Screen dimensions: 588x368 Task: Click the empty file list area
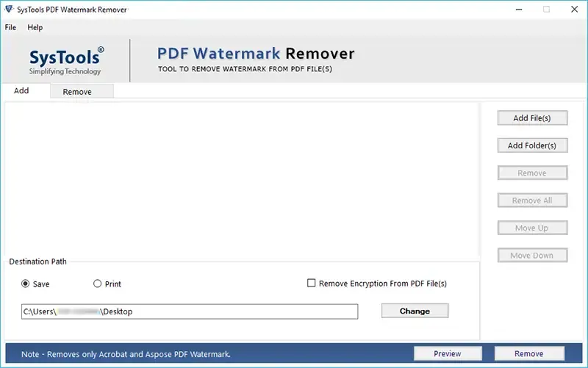[242, 179]
